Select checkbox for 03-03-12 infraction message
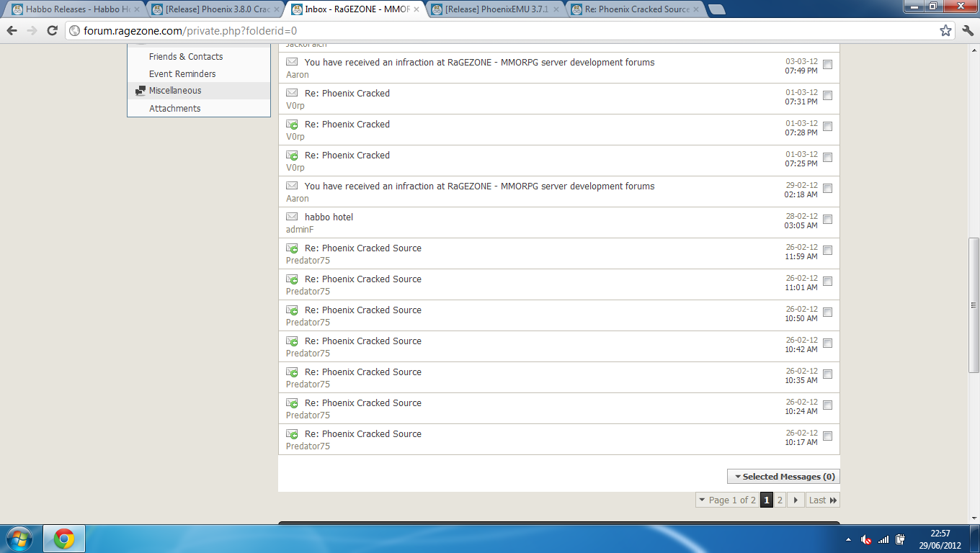This screenshot has height=553, width=980. 827,64
